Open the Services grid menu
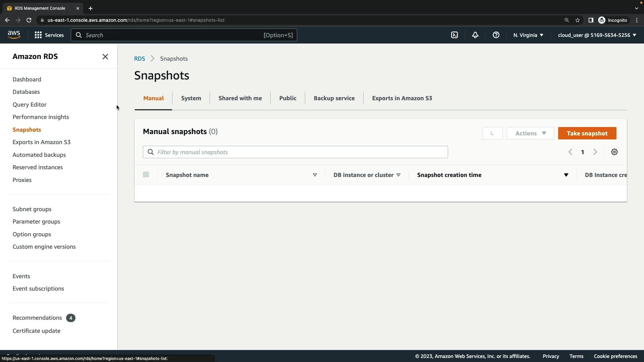644x362 pixels. coord(49,35)
